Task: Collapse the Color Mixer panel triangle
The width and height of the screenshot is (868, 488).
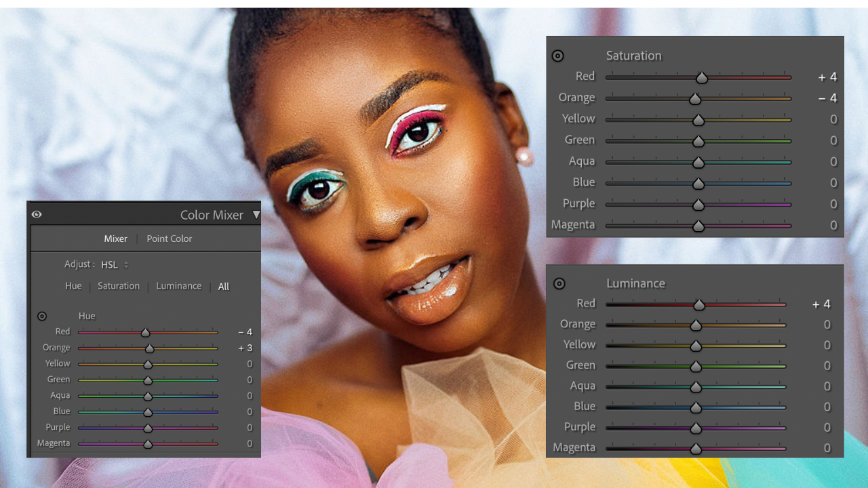Action: click(x=256, y=215)
